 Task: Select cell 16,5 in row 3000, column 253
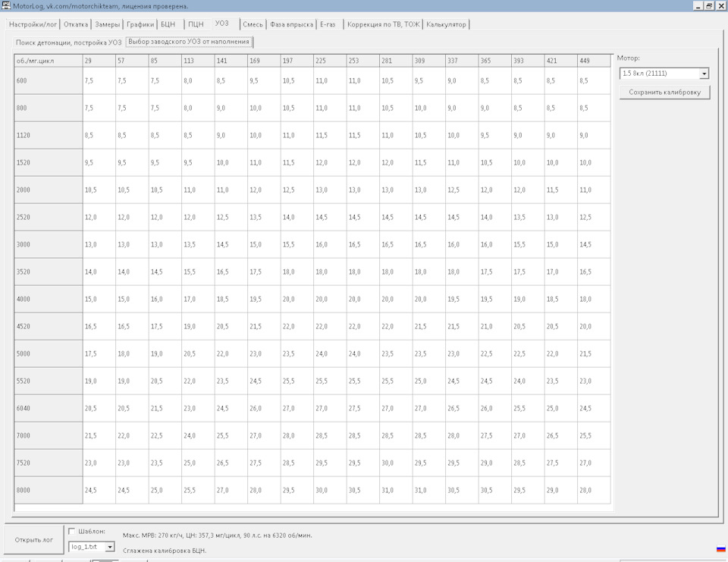click(x=363, y=244)
